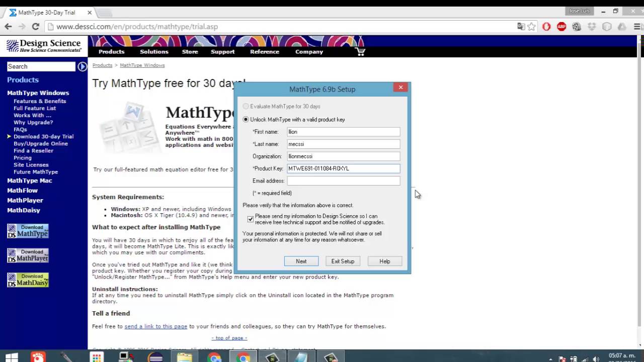644x362 pixels.
Task: Click the Download MathType badge
Action: 28,231
